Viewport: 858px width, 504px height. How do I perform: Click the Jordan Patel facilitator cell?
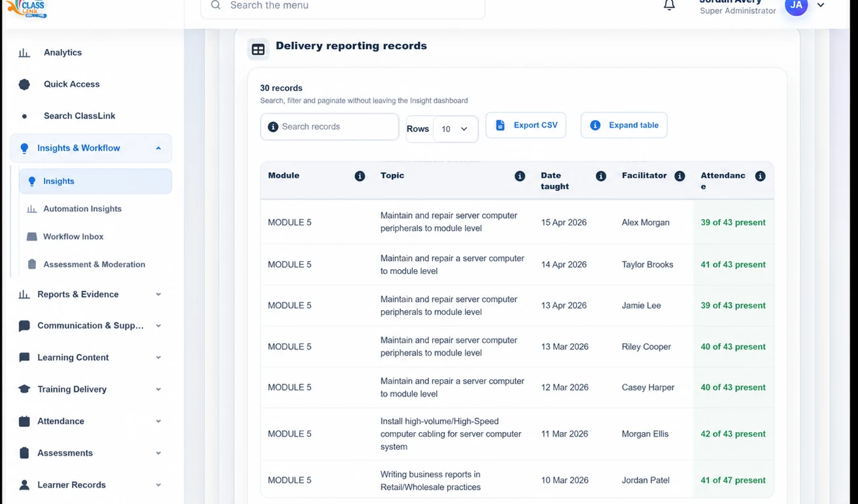click(x=645, y=480)
